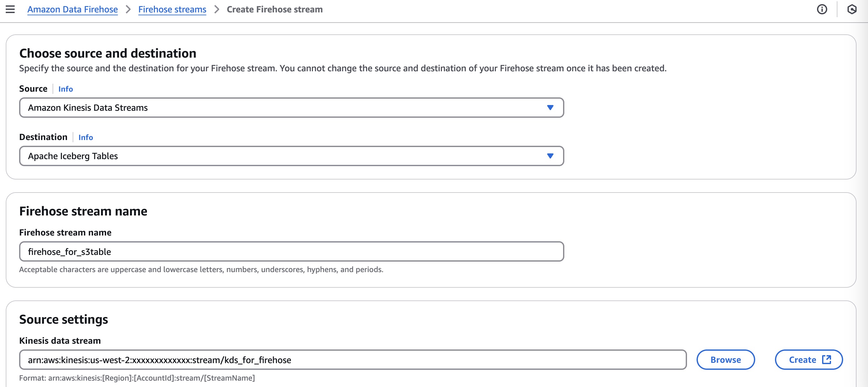Screen dimensions: 868x387
Task: Click the Source settings section heading
Action: (x=63, y=319)
